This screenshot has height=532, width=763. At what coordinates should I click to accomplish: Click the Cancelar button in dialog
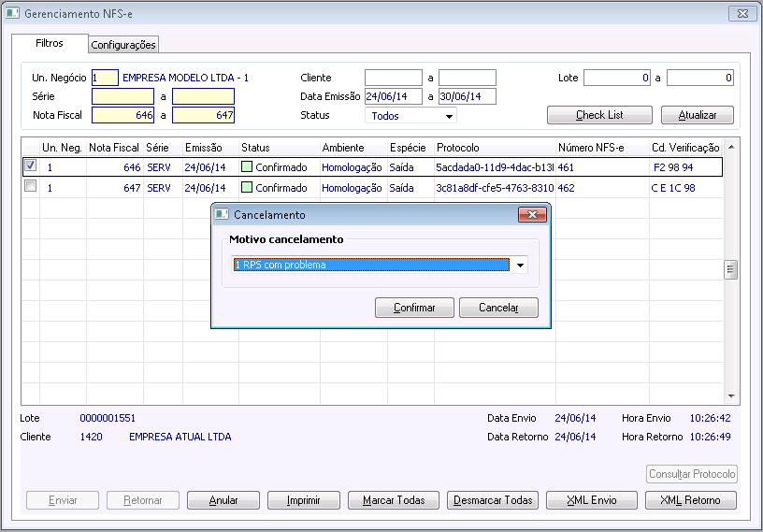coord(498,308)
